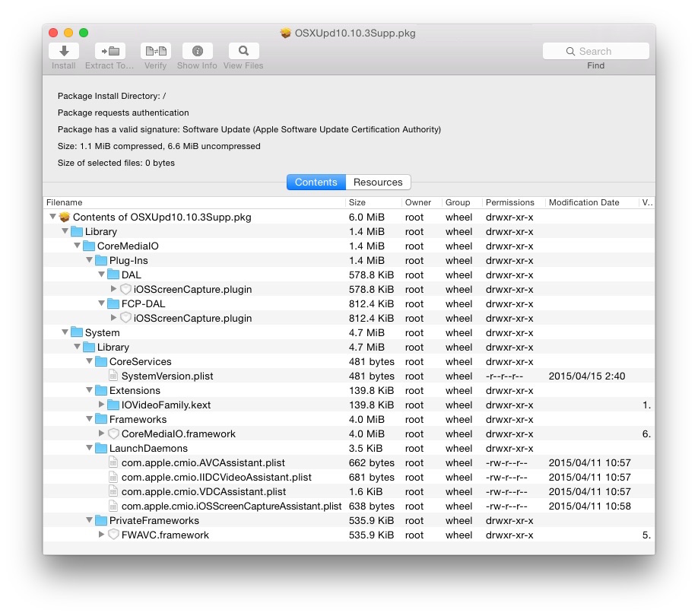Click the View Files magnifier icon
The width and height of the screenshot is (698, 616).
(243, 51)
